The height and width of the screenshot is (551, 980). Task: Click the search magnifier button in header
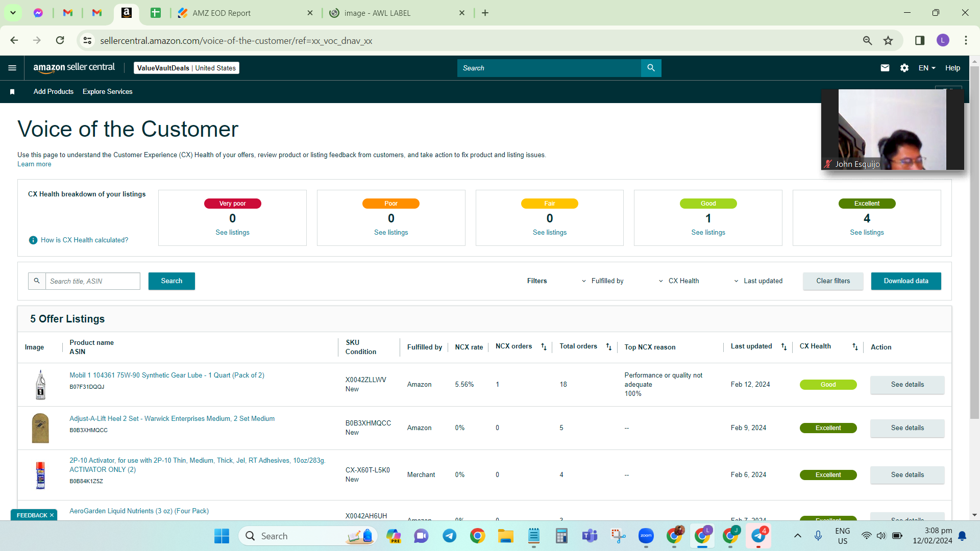[x=651, y=68]
